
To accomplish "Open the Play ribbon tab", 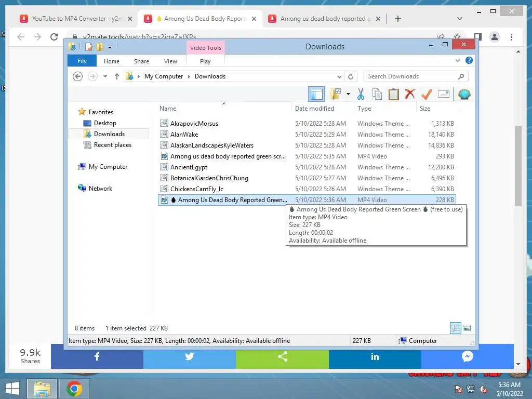I will (x=205, y=61).
